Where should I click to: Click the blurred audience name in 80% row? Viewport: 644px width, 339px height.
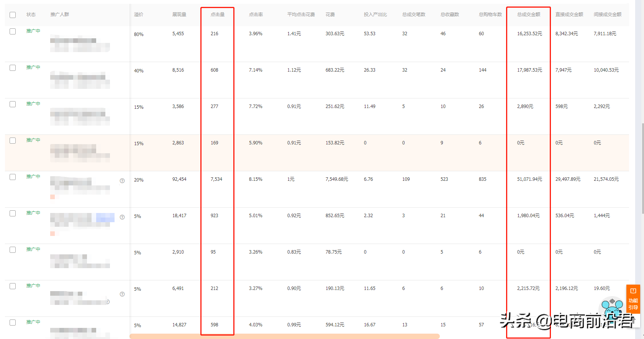pos(80,43)
